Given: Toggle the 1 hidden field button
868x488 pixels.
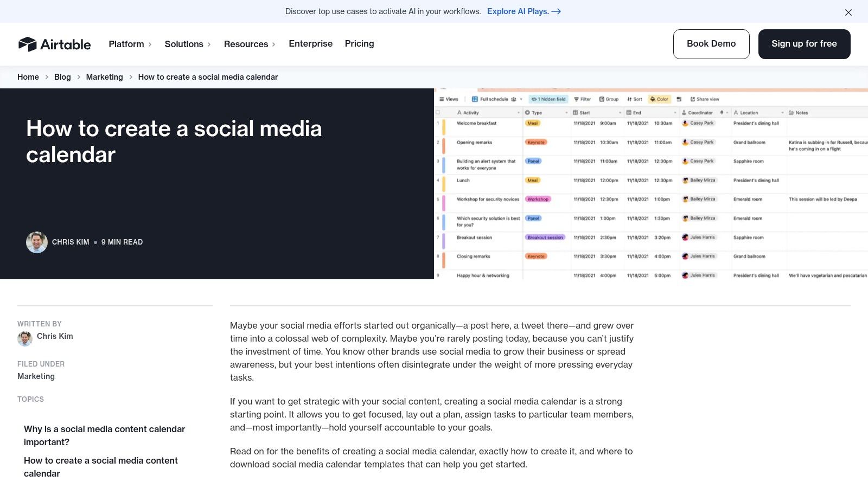Looking at the screenshot, I should (548, 99).
